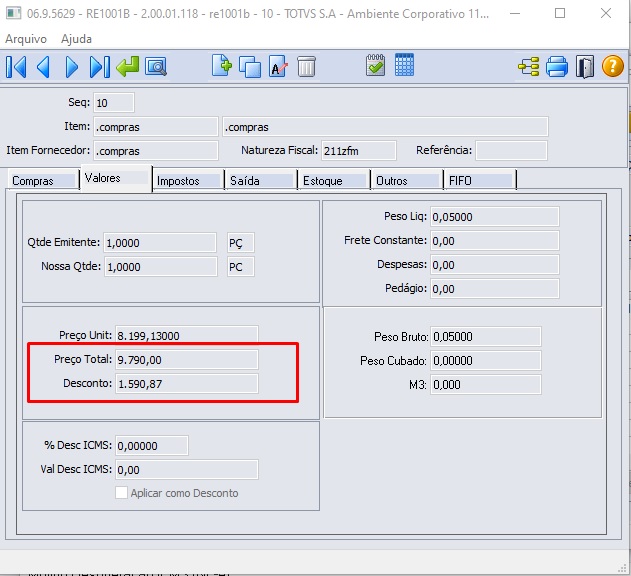Switch to the Estoque tab
Screen dimensions: 631x576
pos(334,181)
